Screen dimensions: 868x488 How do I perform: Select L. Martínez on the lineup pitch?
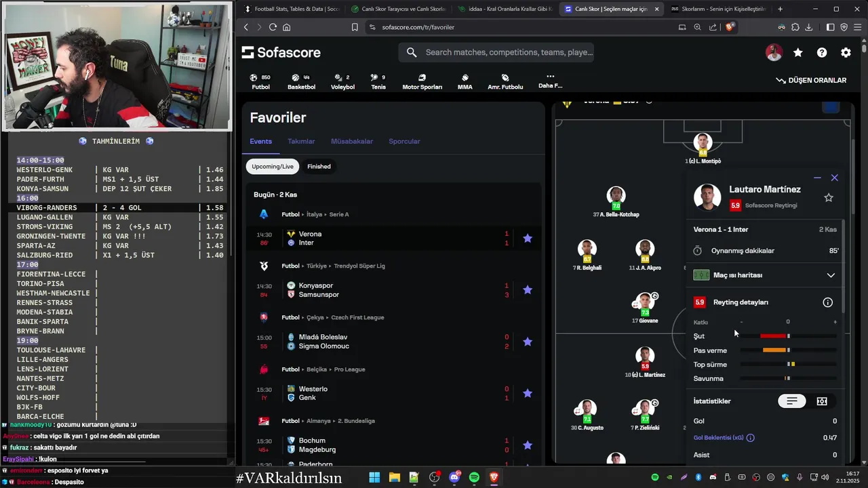point(645,362)
